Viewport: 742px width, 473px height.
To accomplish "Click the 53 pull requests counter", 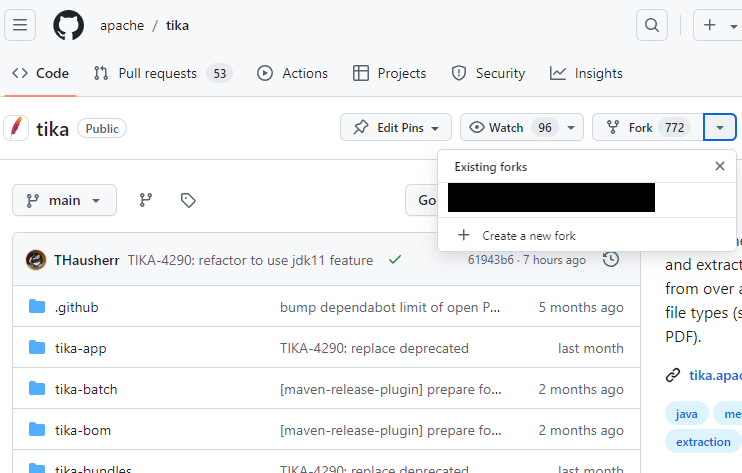I will pos(220,73).
